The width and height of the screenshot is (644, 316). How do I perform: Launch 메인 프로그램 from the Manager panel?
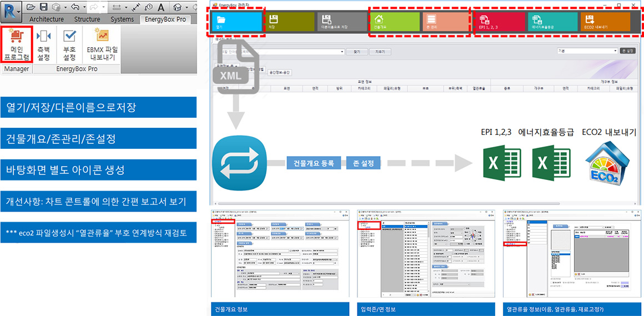pyautogui.click(x=17, y=45)
